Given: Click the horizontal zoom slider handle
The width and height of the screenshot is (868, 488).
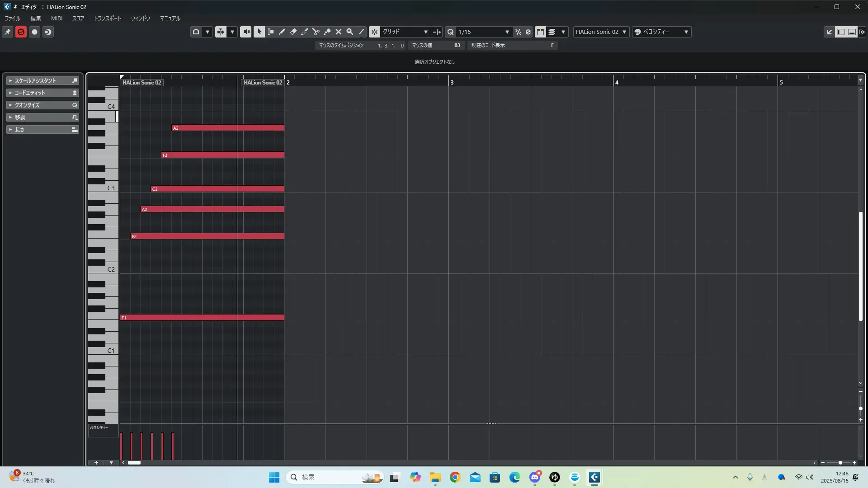Looking at the screenshot, I should 840,463.
